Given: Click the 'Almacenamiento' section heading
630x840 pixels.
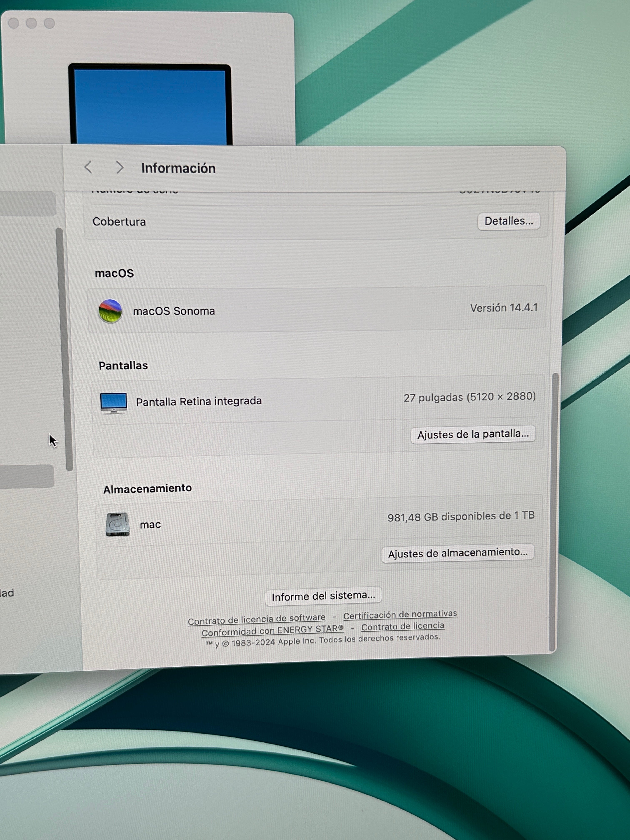Looking at the screenshot, I should (x=147, y=489).
